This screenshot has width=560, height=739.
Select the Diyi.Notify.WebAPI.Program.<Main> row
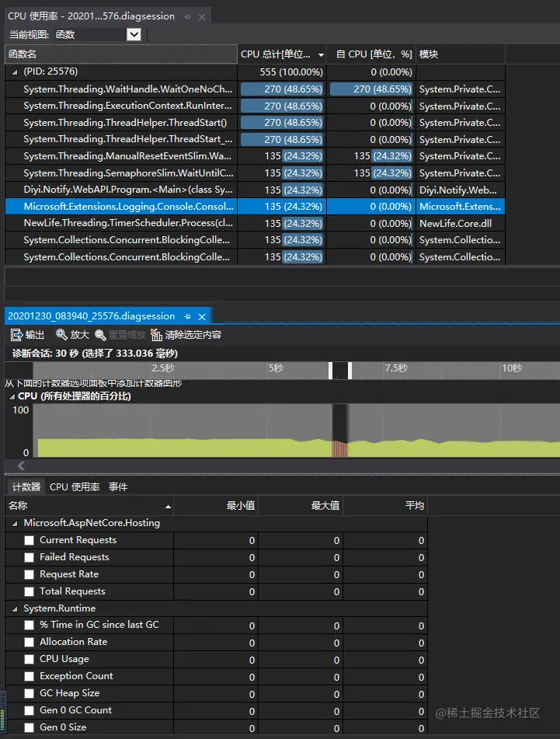(x=255, y=190)
